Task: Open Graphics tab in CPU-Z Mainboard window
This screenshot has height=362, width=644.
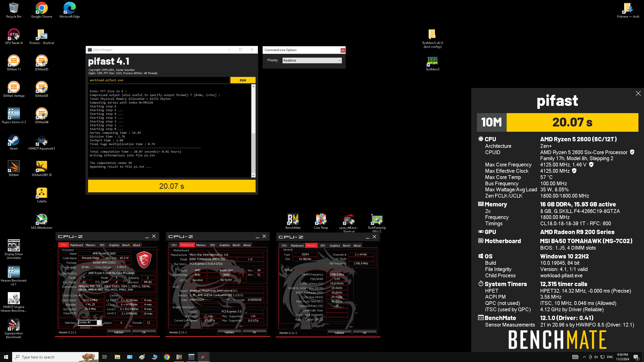Action: tap(225, 245)
